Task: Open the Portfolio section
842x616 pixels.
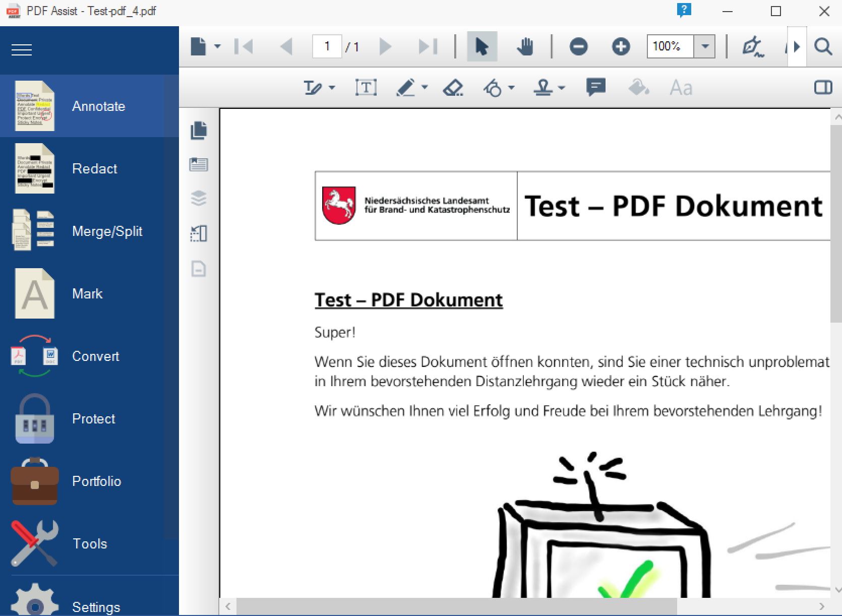Action: [89, 481]
